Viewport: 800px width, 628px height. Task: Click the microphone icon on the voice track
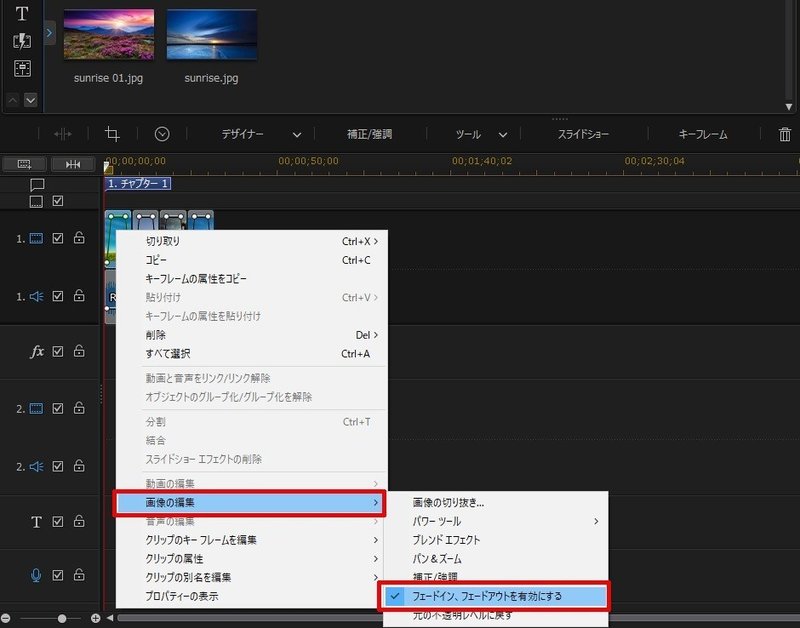[x=38, y=575]
